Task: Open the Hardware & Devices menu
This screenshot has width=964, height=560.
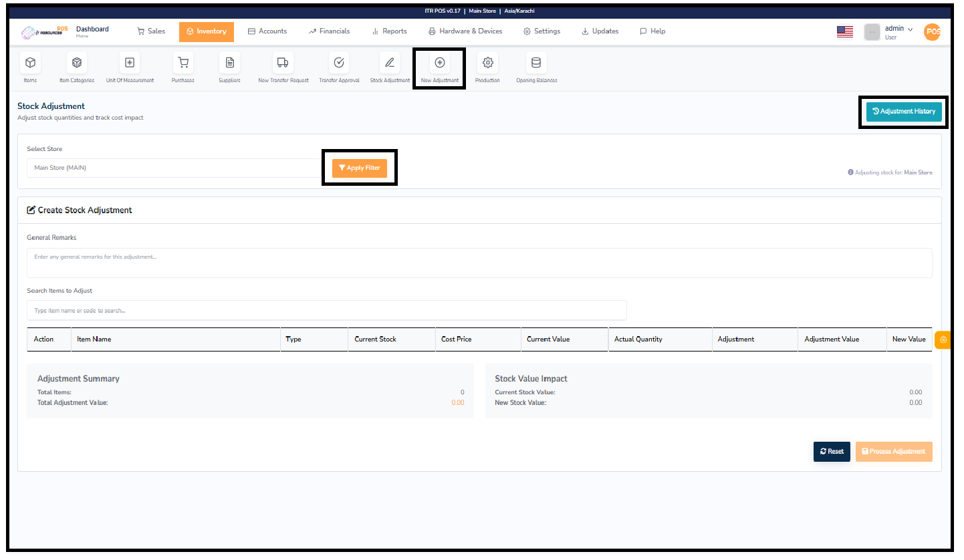Action: (465, 31)
